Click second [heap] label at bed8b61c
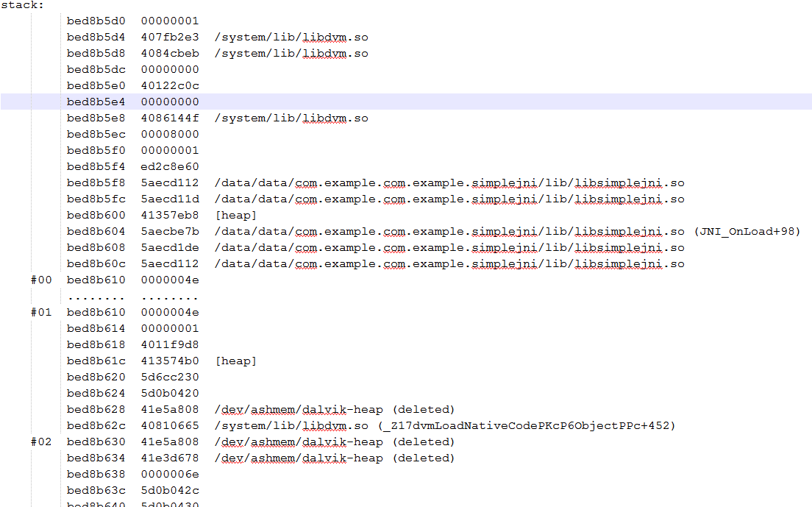This screenshot has width=812, height=507. tap(235, 361)
